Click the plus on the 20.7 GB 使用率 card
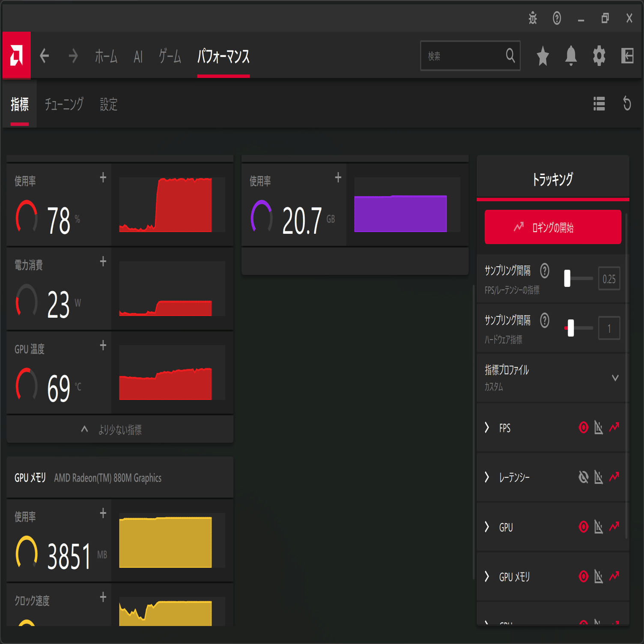The height and width of the screenshot is (644, 644). pos(338,177)
